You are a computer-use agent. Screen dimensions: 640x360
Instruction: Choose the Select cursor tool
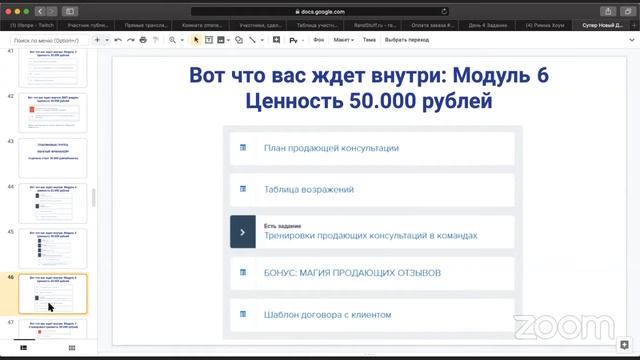coord(196,40)
